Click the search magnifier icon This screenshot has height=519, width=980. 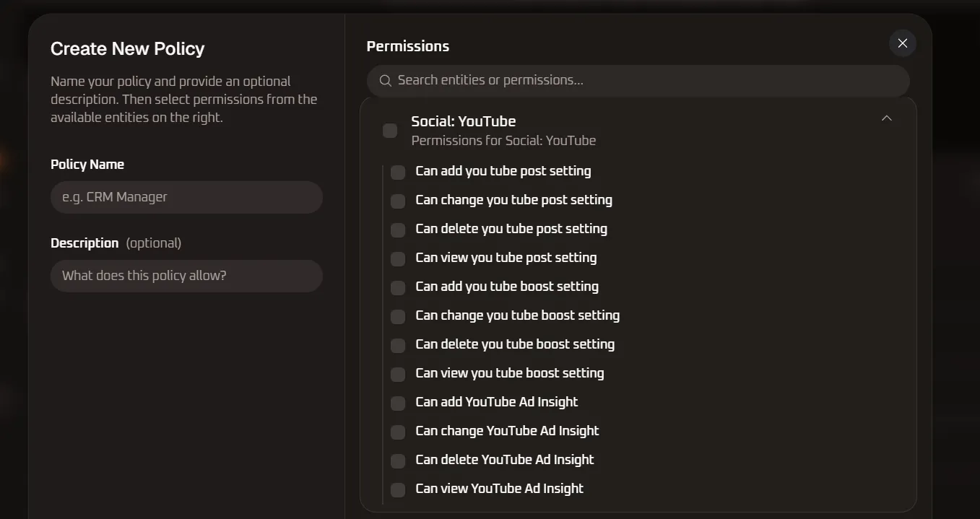(386, 80)
